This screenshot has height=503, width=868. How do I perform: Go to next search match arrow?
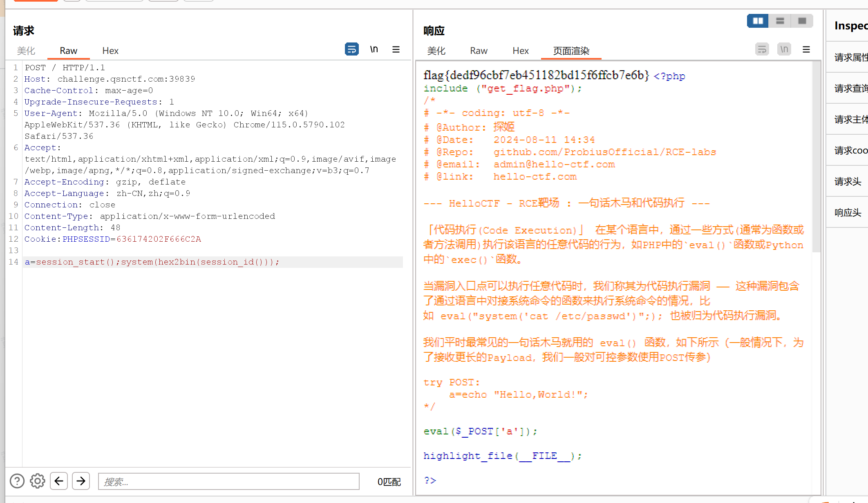81,481
